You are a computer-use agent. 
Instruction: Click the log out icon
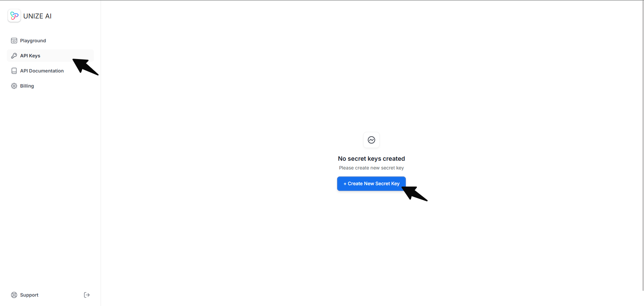point(87,295)
